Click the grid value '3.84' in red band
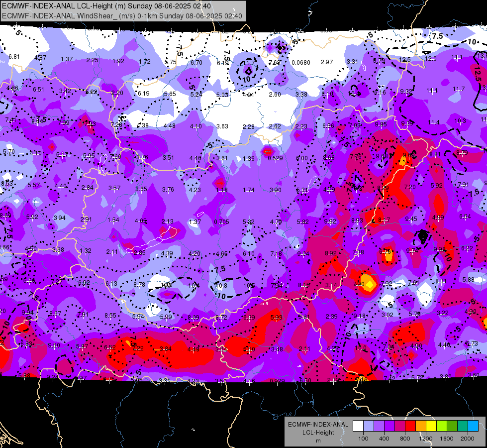This screenshot has width=487, height=448. (x=166, y=349)
